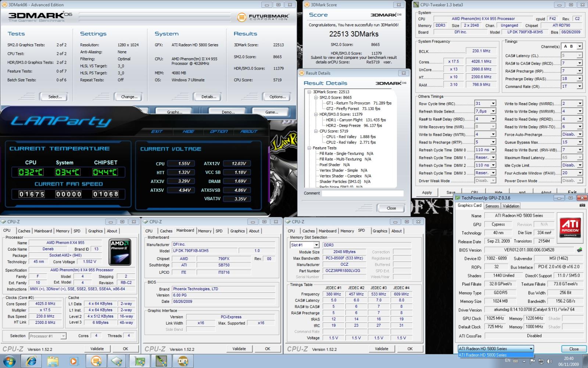Image resolution: width=588 pixels, height=368 pixels.
Task: Click the Futuremark Corporation logo in 3DMark06
Action: 263,17
